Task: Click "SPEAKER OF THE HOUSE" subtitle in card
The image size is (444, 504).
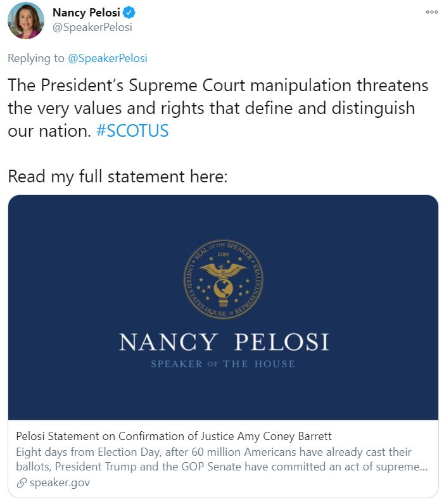Action: pyautogui.click(x=223, y=364)
